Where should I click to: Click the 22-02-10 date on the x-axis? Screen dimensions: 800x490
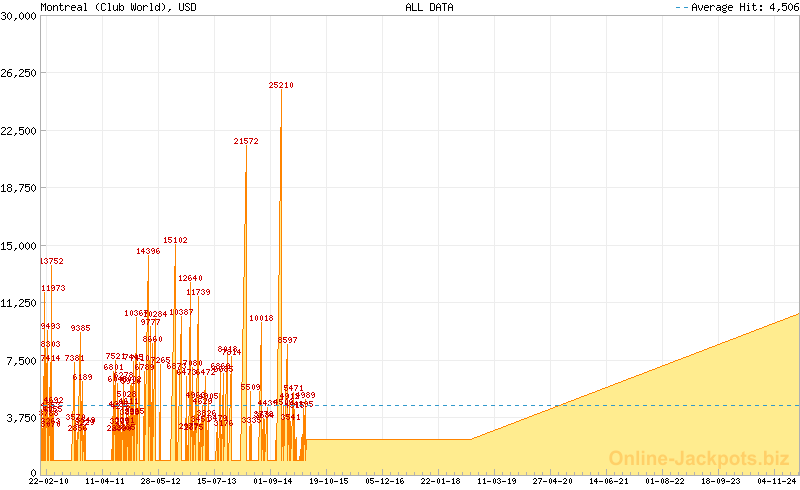click(x=48, y=481)
